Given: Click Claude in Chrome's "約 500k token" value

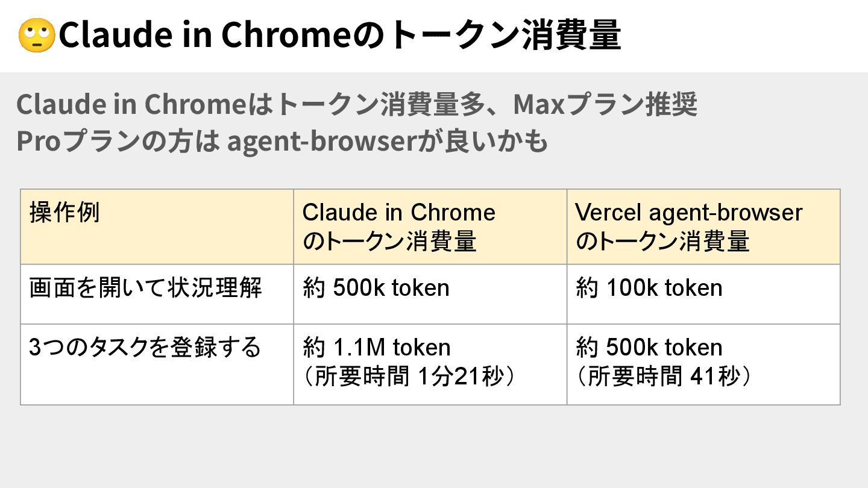Looking at the screenshot, I should pos(376,288).
